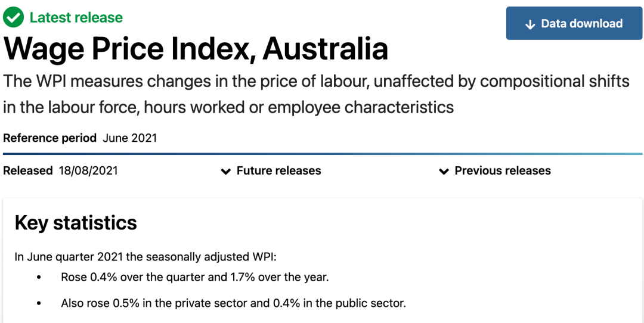Image resolution: width=644 pixels, height=323 pixels.
Task: Click the Released label text
Action: pyautogui.click(x=28, y=170)
